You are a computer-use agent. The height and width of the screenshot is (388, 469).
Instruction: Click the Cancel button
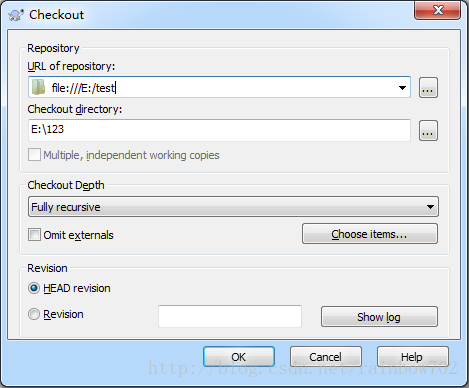coord(326,357)
